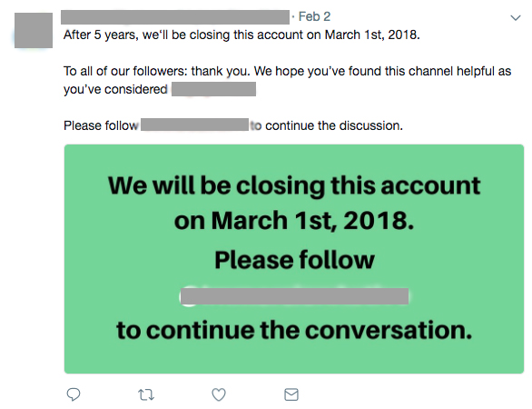Select the redacted handle inside the green image

294,296
